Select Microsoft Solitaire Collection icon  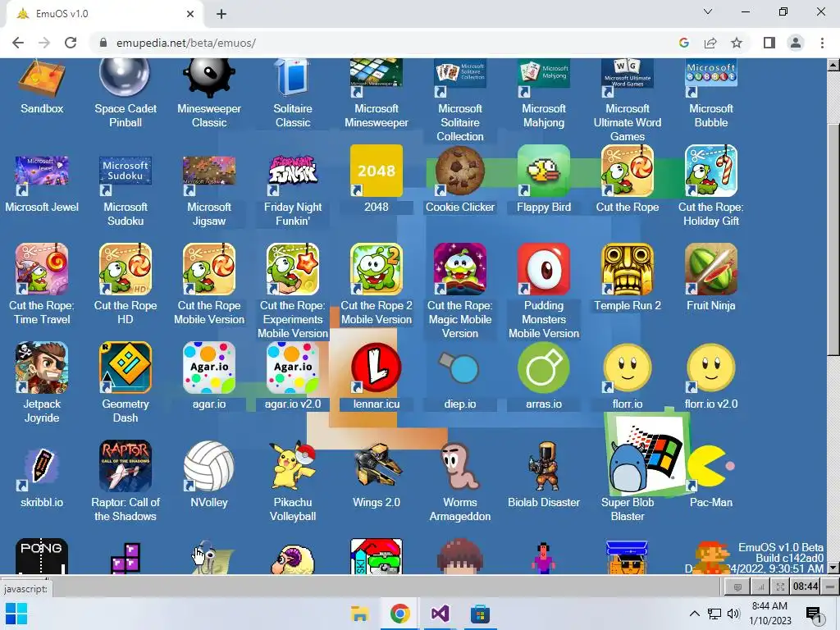point(459,79)
